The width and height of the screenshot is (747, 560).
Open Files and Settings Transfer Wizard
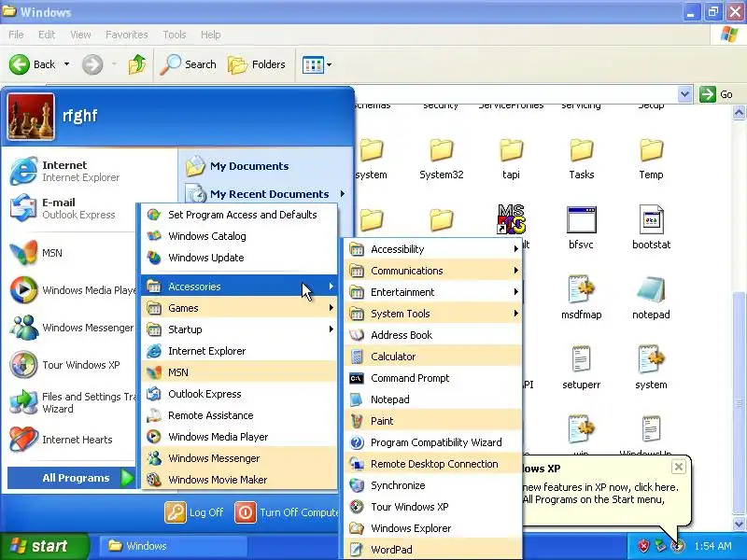72,402
